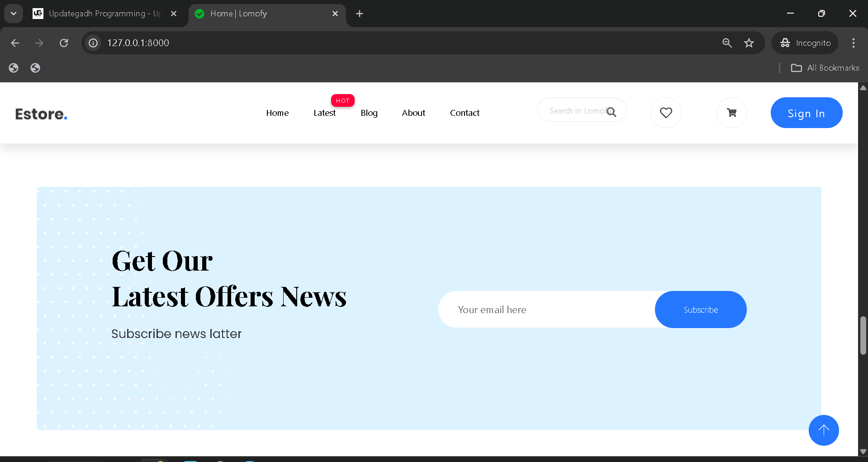This screenshot has width=868, height=462.
Task: Toggle the bookmark star for this page
Action: point(749,43)
